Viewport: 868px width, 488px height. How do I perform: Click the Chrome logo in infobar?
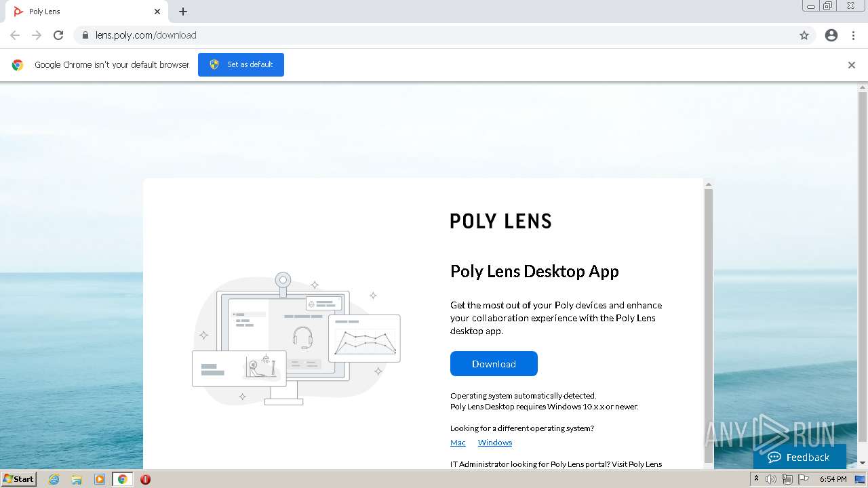pyautogui.click(x=18, y=65)
